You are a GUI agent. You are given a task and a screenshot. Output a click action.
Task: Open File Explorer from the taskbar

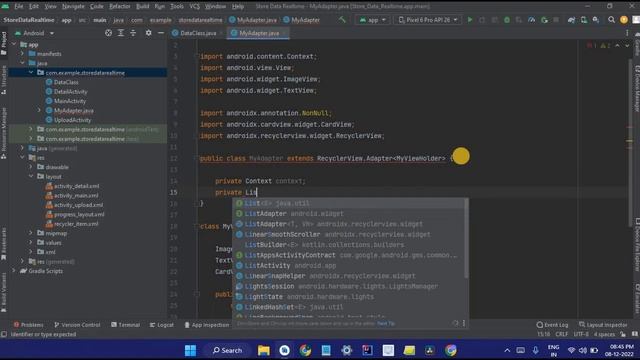tap(264, 350)
